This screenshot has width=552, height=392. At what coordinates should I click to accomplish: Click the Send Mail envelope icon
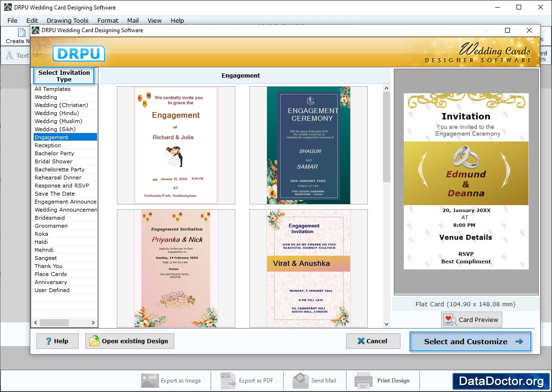[301, 380]
